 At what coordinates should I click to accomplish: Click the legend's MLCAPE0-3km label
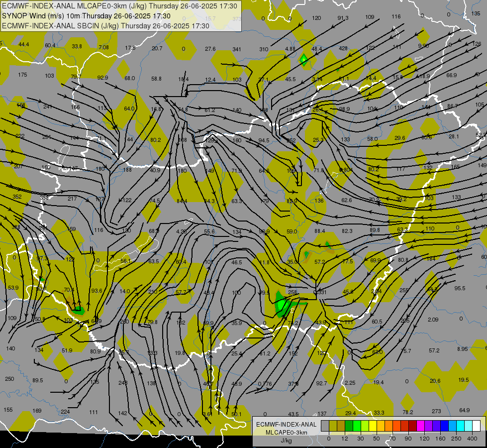coord(287,433)
